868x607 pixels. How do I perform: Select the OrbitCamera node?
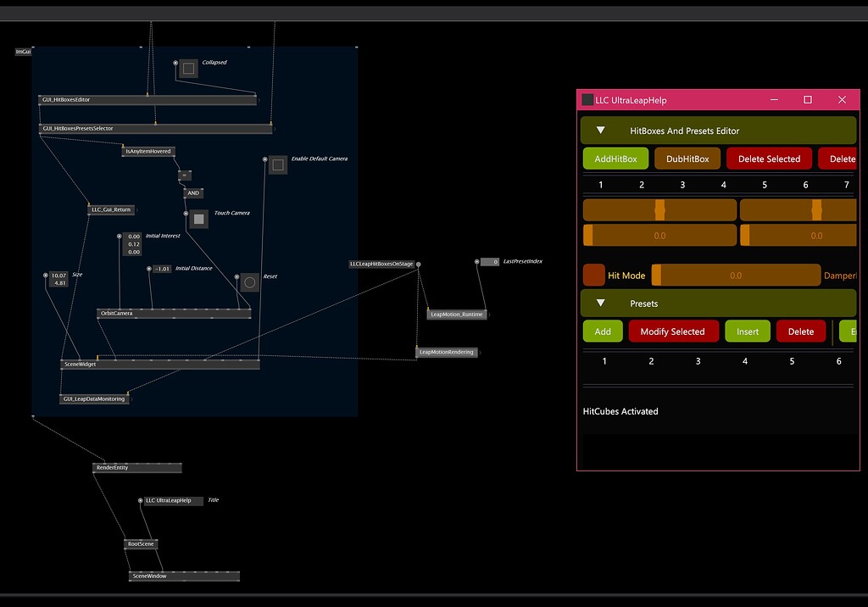[x=174, y=314]
